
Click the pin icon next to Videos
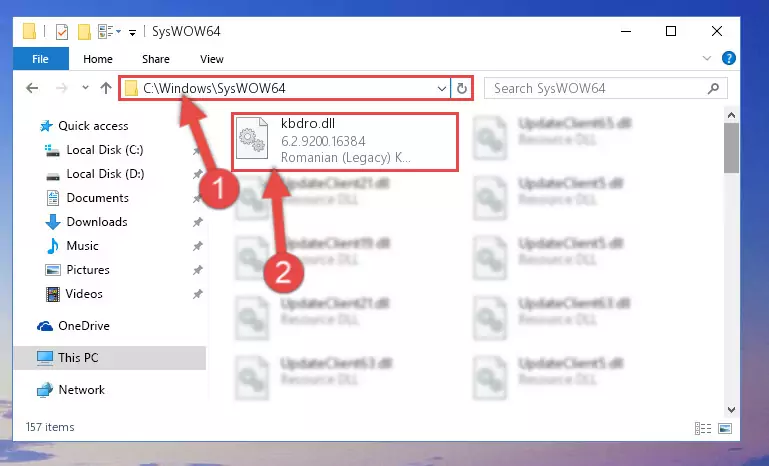pos(197,294)
